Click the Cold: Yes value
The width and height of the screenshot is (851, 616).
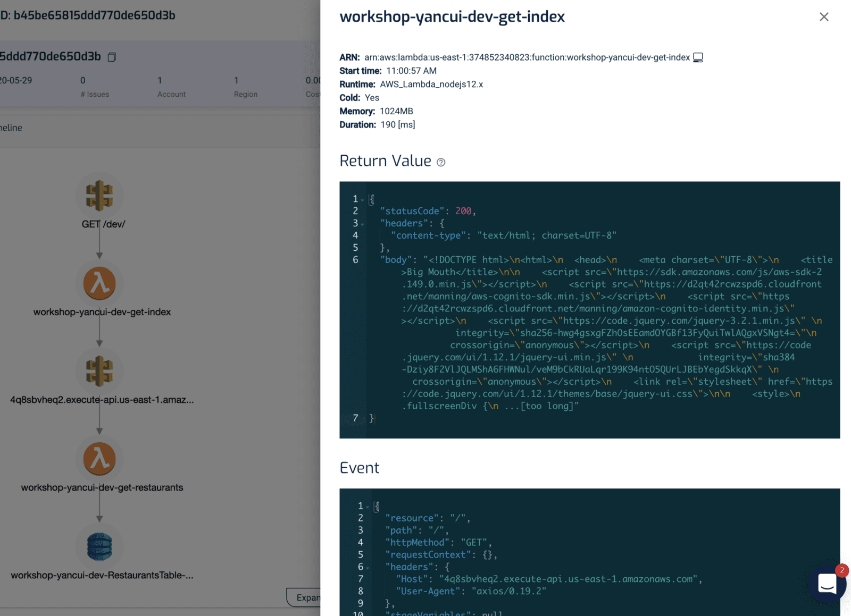[x=372, y=98]
